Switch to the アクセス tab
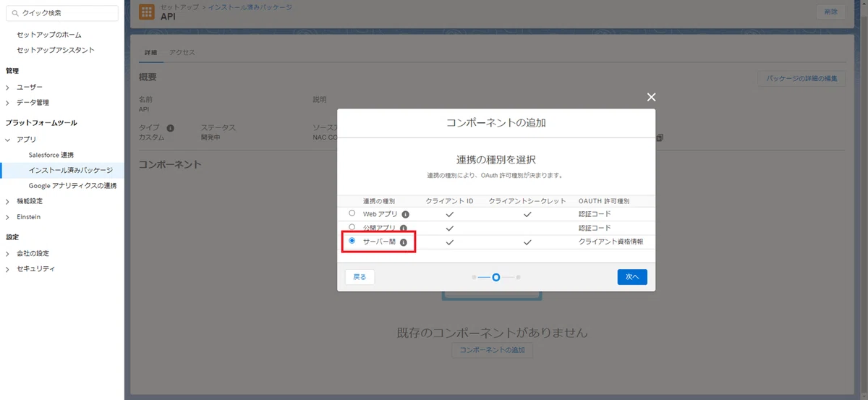 tap(182, 53)
